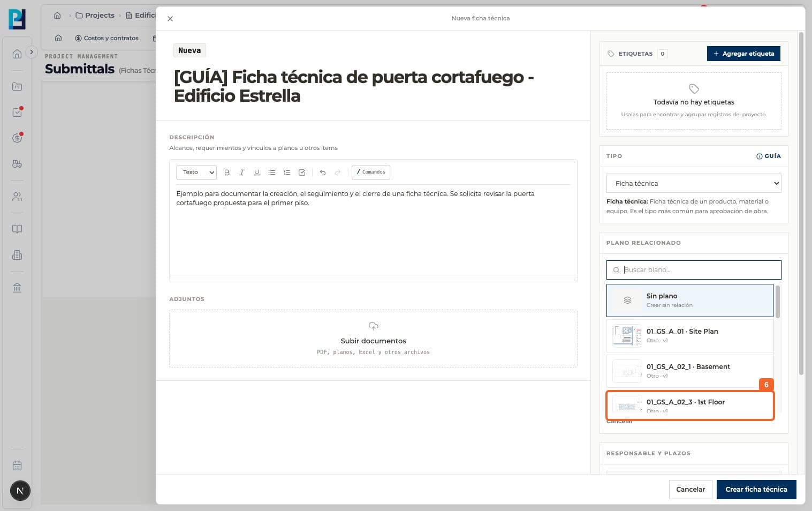The height and width of the screenshot is (511, 812).
Task: Toggle bold formatting in description editor
Action: [227, 172]
